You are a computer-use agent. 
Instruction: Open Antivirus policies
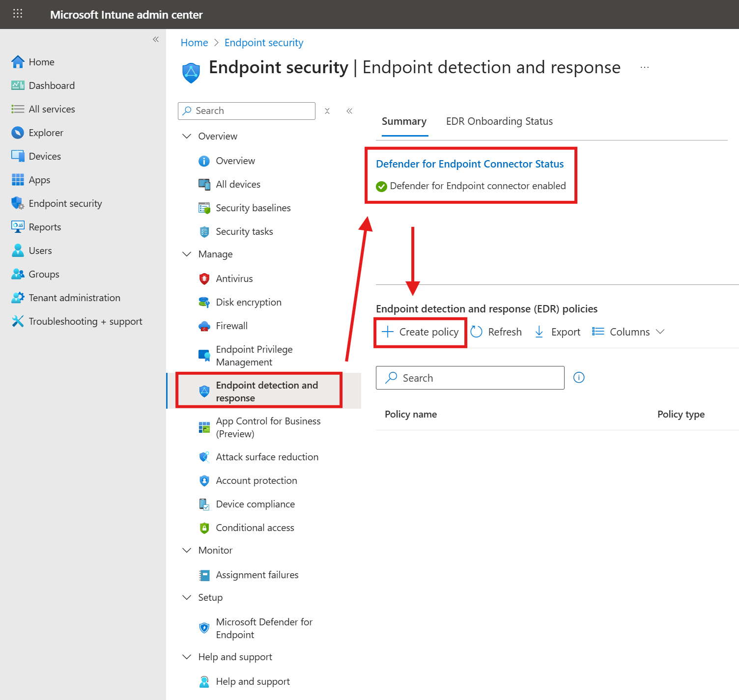click(234, 279)
